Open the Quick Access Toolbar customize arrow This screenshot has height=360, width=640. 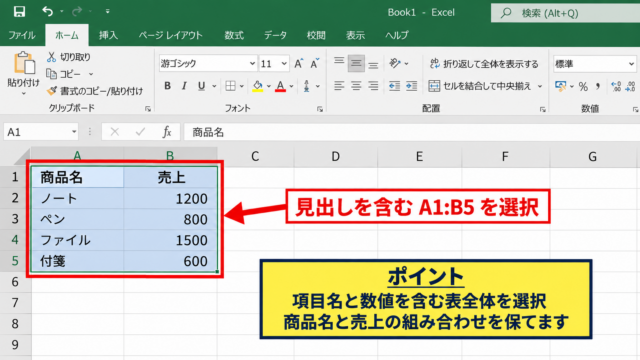click(x=107, y=11)
